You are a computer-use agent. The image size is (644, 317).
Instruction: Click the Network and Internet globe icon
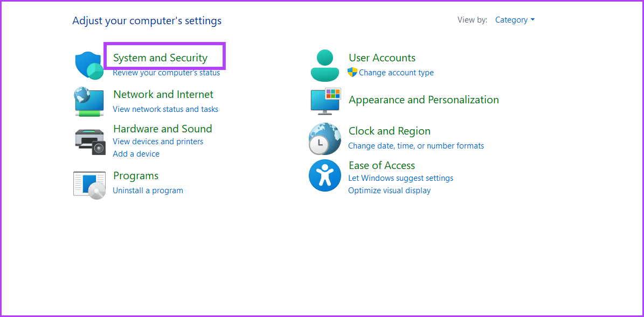pyautogui.click(x=89, y=101)
